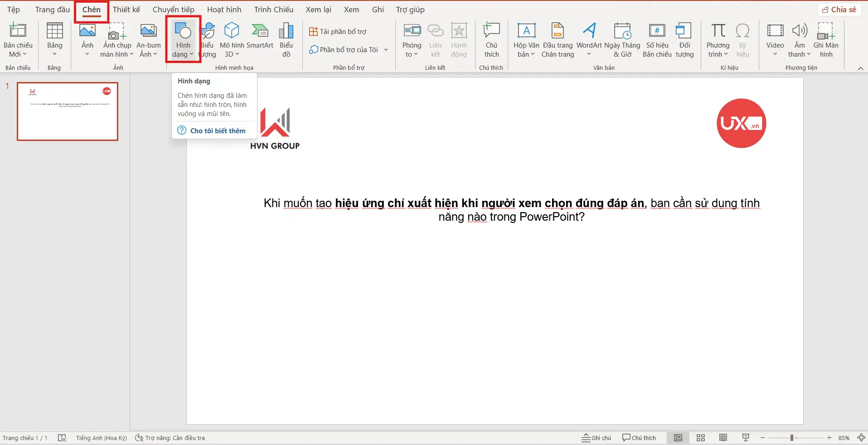This screenshot has height=445, width=868.
Task: Expand the Hình dạng shapes dropdown
Action: 183,50
